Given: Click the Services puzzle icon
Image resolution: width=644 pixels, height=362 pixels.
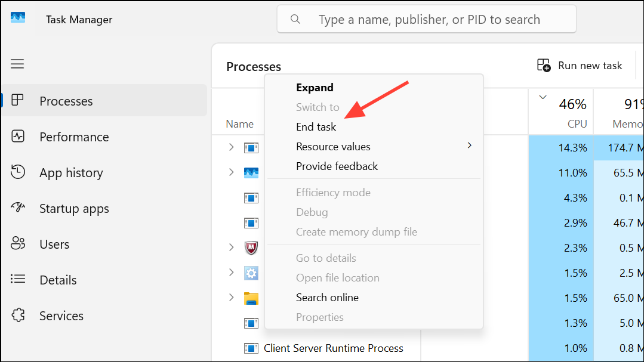Looking at the screenshot, I should 18,315.
